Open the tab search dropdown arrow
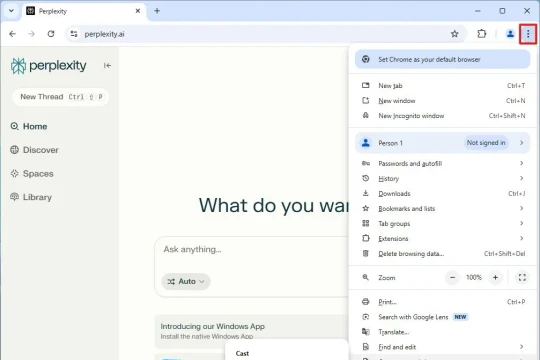 11,11
